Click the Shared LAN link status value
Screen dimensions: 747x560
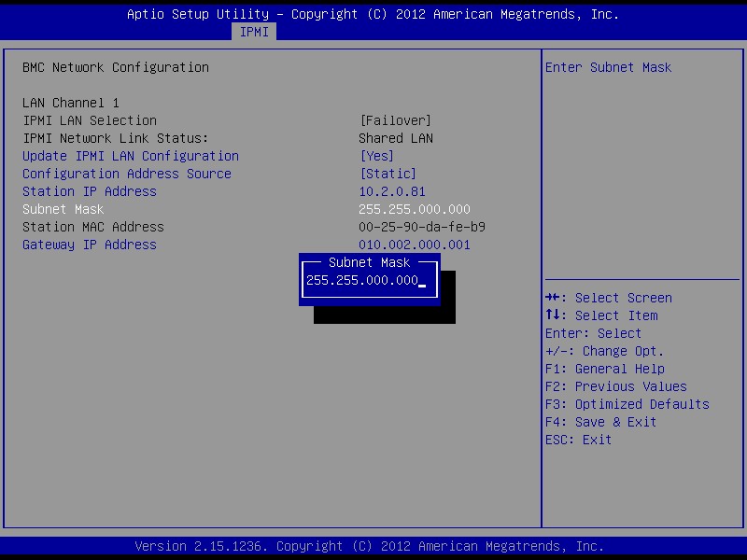(x=396, y=138)
